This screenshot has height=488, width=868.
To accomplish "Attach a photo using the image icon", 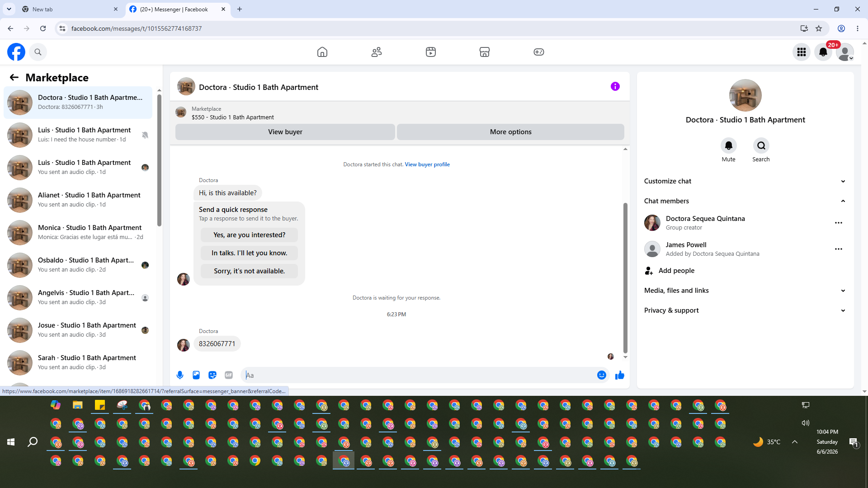I will (196, 375).
